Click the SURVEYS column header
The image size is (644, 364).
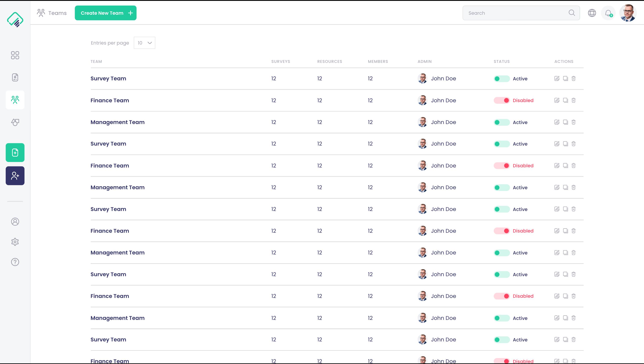[x=281, y=62]
